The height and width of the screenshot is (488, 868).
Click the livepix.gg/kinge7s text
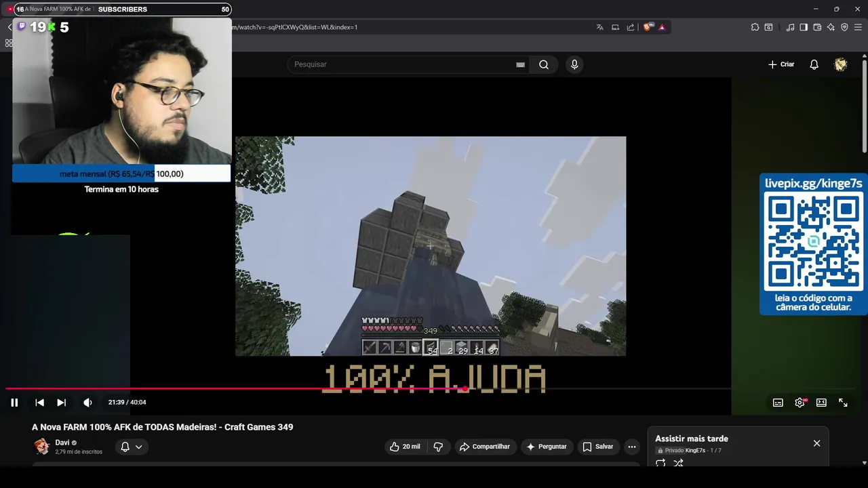point(814,183)
